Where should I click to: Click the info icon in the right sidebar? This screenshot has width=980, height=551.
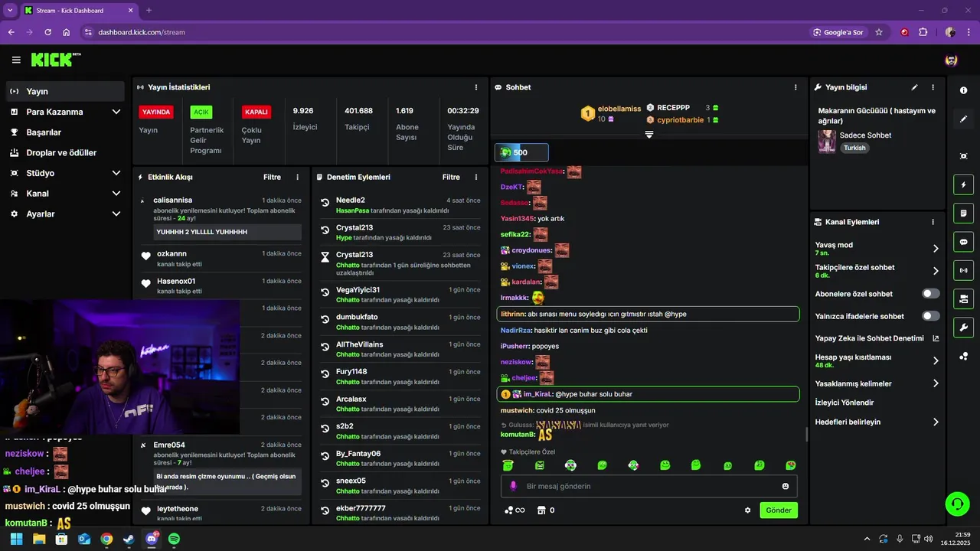tap(963, 90)
